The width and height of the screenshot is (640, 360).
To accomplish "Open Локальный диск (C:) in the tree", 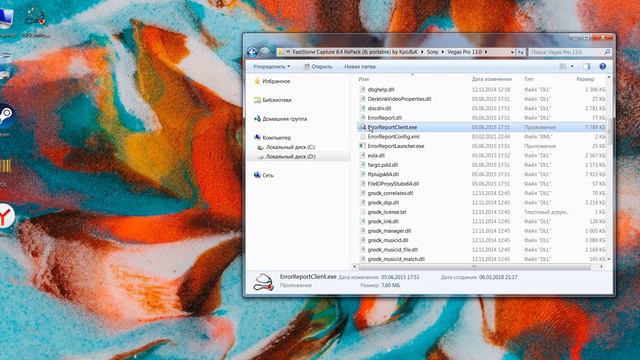I will [x=286, y=147].
